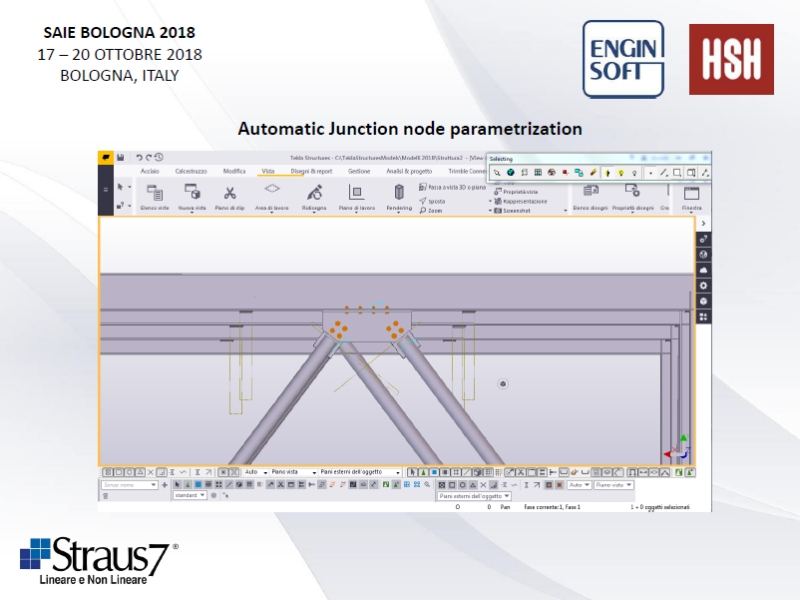Open the standard filter dropdown
The height and width of the screenshot is (600, 800).
190,495
